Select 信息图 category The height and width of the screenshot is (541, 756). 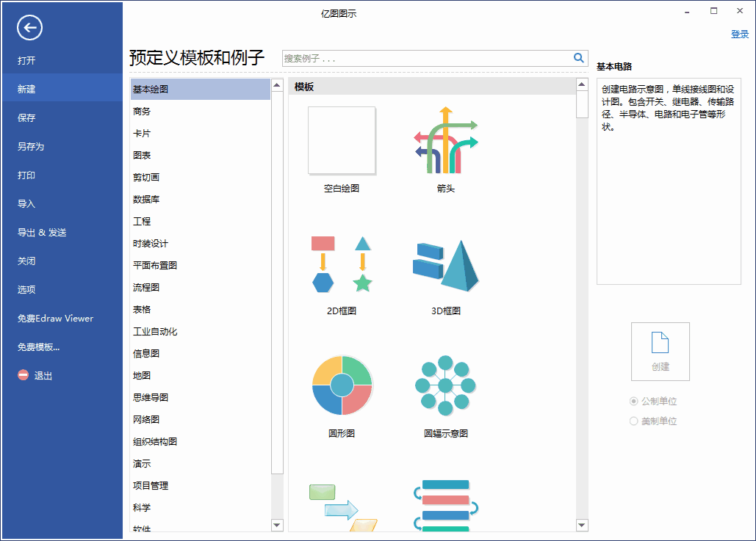(200, 354)
